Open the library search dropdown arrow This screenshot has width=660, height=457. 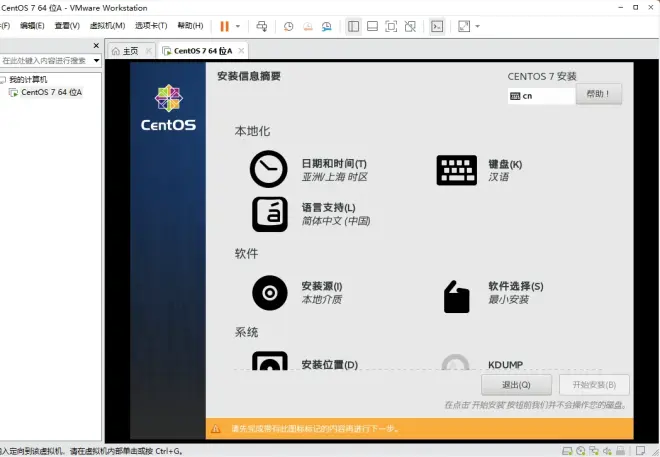(x=96, y=61)
